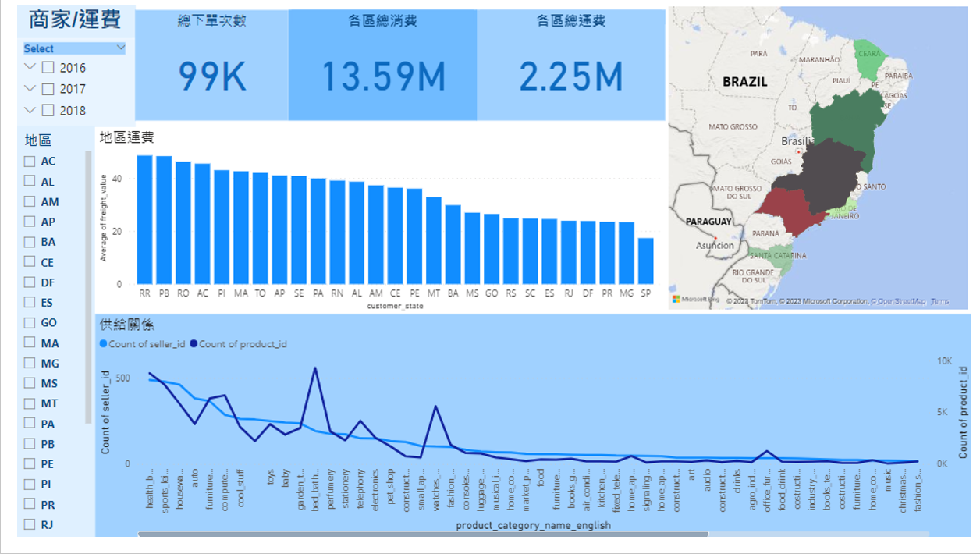Click the Terms link on the map
Screen dimensions: 980x554
939,300
